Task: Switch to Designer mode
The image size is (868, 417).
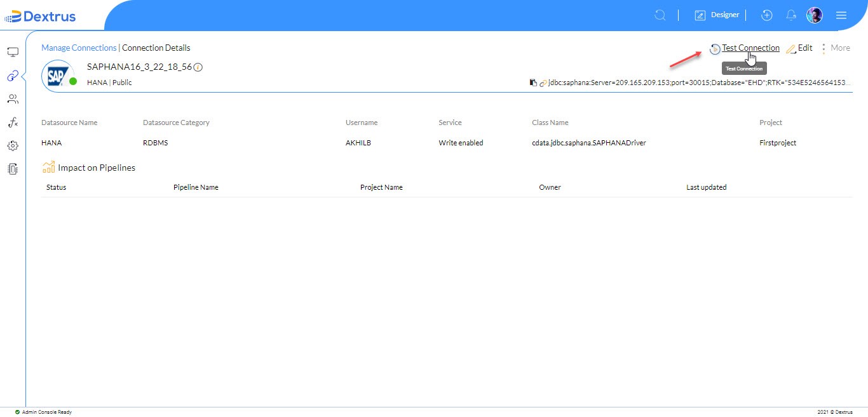Action: (x=717, y=15)
